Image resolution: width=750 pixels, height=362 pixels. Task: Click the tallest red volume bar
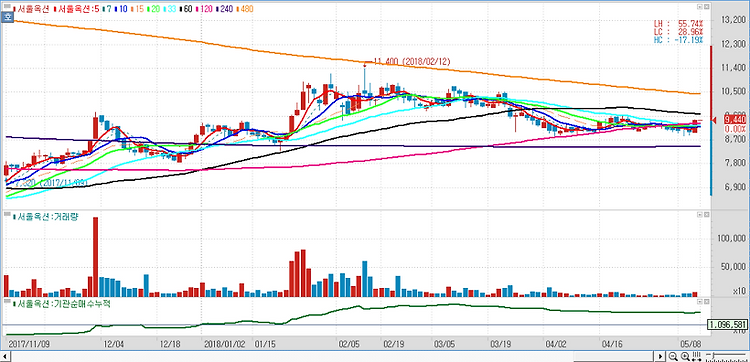click(x=95, y=257)
